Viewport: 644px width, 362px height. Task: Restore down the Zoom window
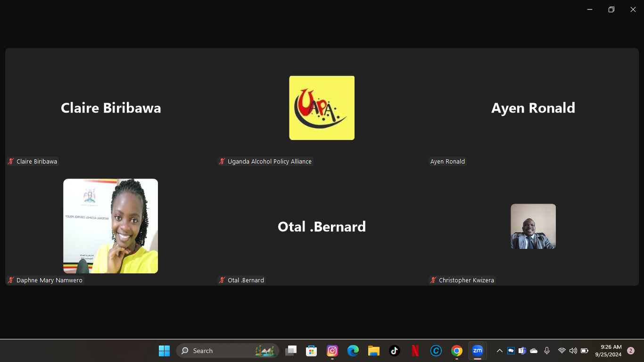[x=611, y=9]
